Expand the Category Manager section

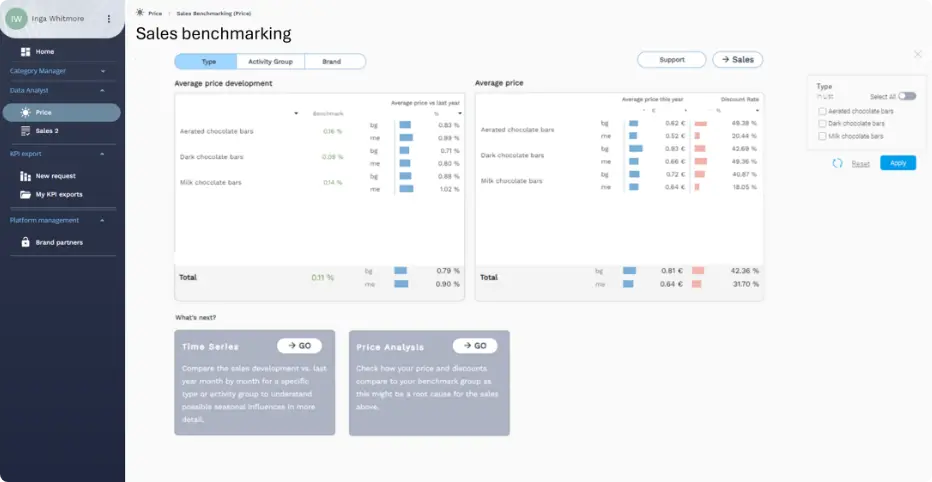point(102,71)
